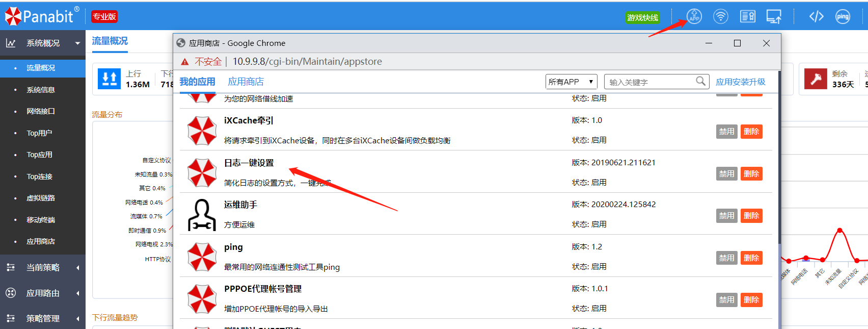868x329 pixels.
Task: Open the 应用安装升级 link
Action: point(741,82)
